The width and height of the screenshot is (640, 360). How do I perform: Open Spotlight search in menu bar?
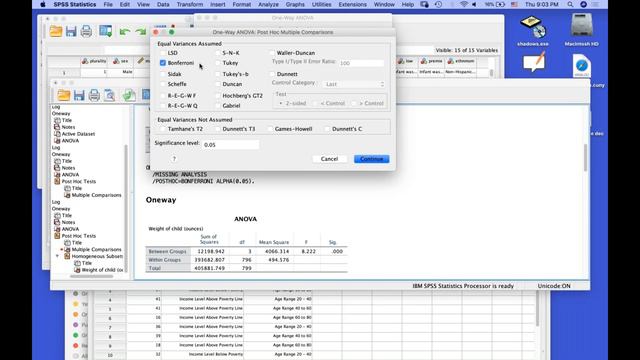[570, 4]
